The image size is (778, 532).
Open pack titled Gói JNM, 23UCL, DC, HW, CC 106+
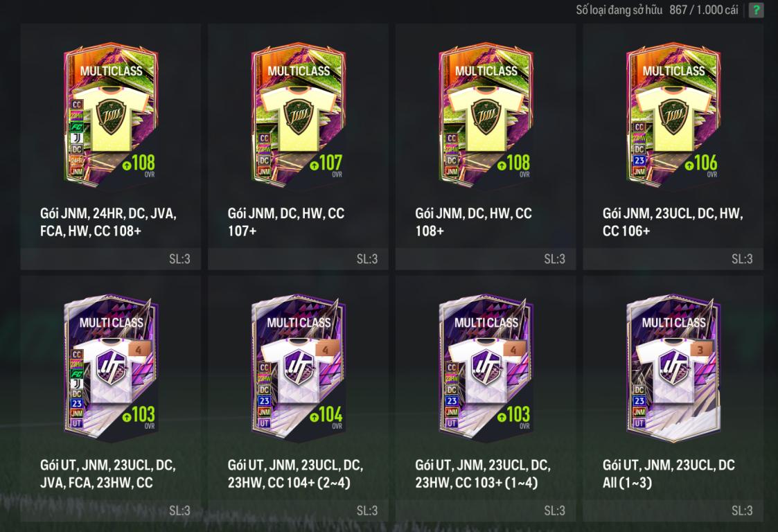coord(673,222)
